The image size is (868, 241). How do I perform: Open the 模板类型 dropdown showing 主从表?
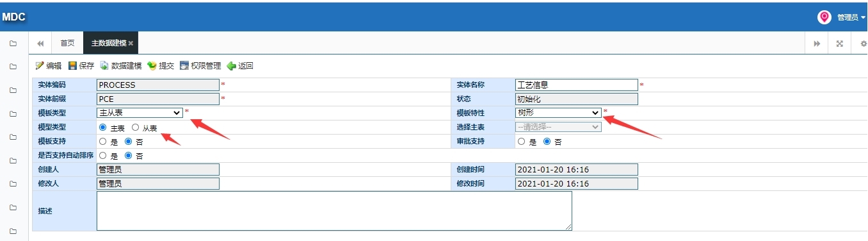point(140,112)
